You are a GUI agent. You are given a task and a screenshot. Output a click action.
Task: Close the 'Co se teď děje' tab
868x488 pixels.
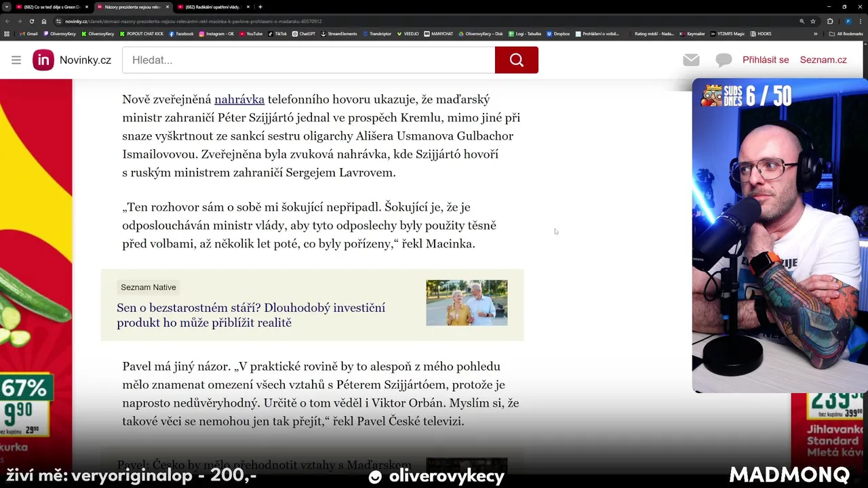[87, 7]
